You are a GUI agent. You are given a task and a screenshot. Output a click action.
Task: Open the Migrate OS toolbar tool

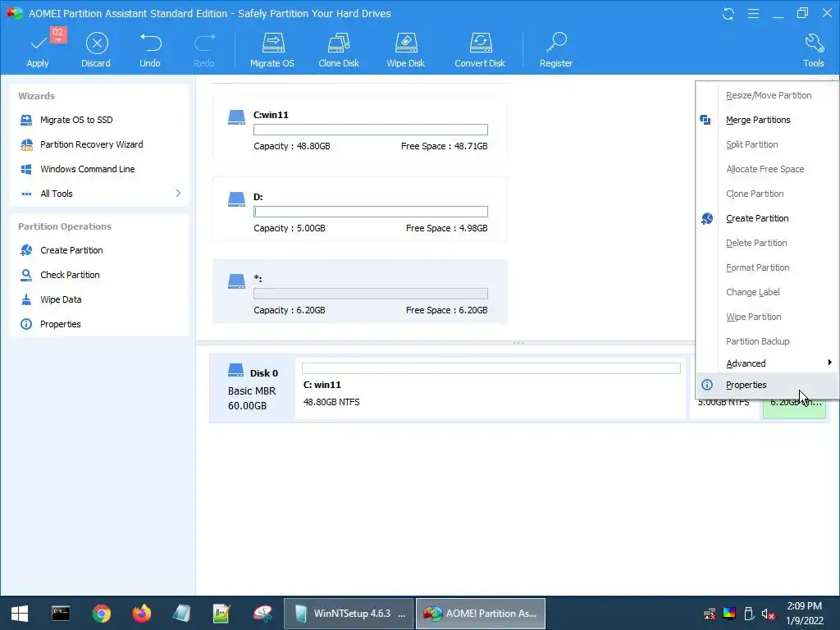[x=272, y=51]
